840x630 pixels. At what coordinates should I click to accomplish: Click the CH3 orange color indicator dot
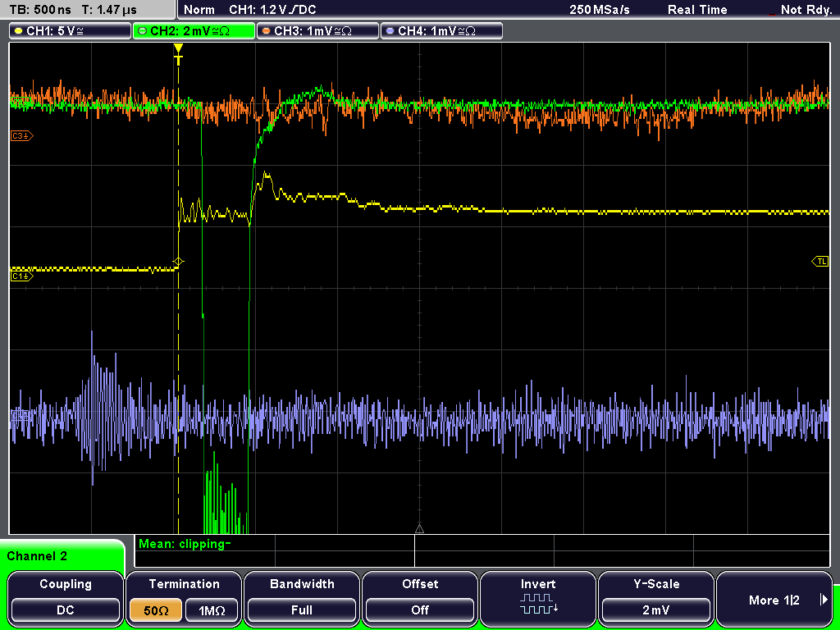[267, 31]
